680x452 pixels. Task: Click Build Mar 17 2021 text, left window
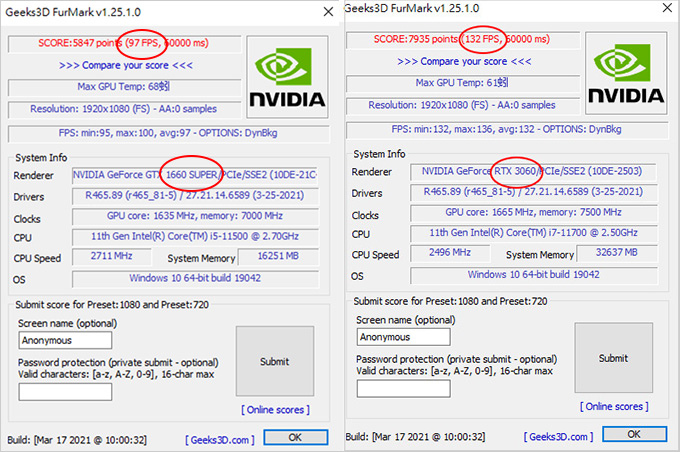(77, 440)
